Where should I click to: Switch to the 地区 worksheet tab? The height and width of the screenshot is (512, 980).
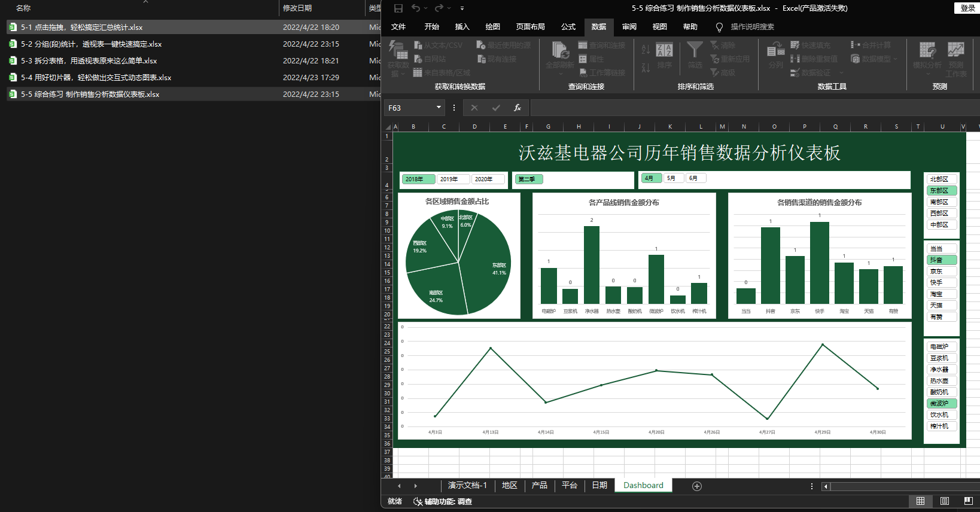509,486
